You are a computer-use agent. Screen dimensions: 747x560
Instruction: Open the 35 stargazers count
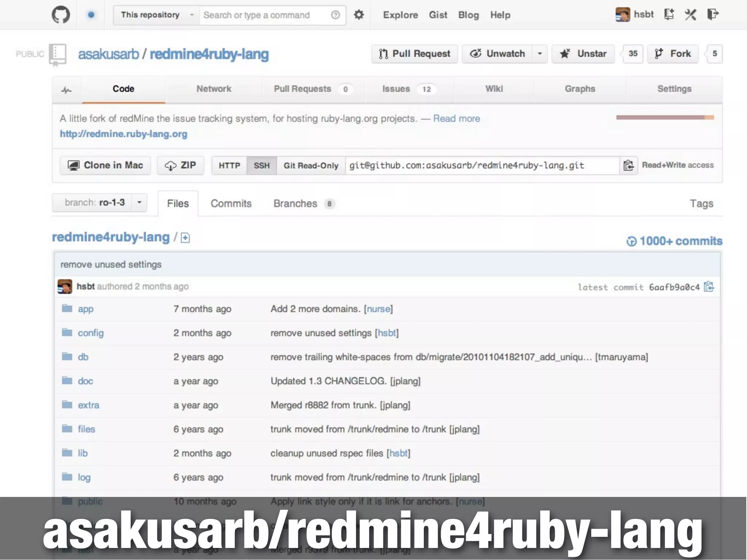(633, 54)
